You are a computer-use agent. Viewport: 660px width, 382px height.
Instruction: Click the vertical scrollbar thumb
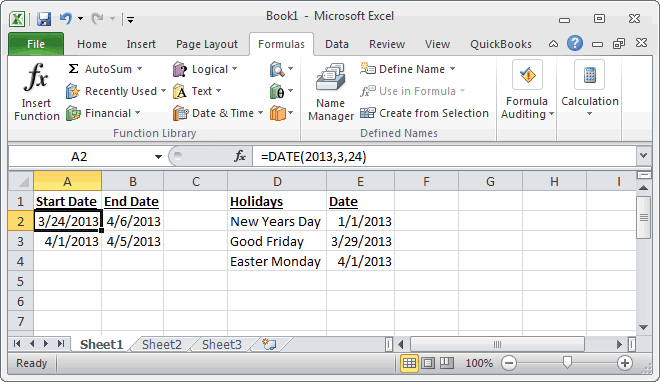[x=643, y=217]
